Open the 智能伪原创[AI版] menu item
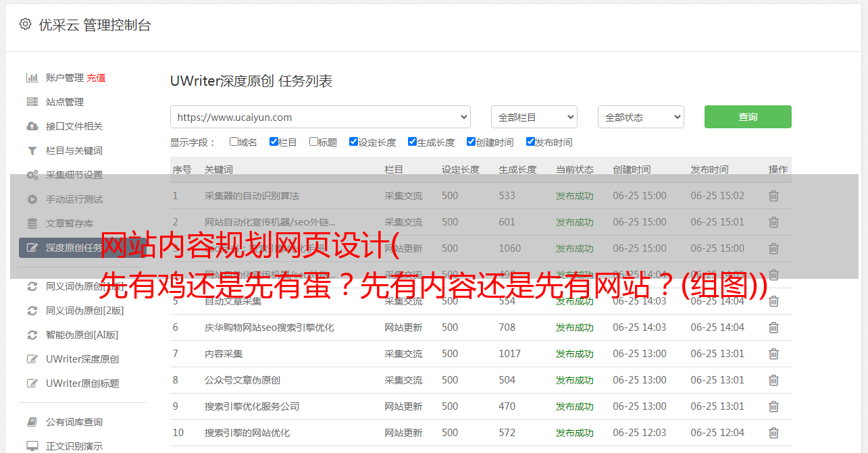Viewport: 868px width, 453px height. click(x=82, y=335)
